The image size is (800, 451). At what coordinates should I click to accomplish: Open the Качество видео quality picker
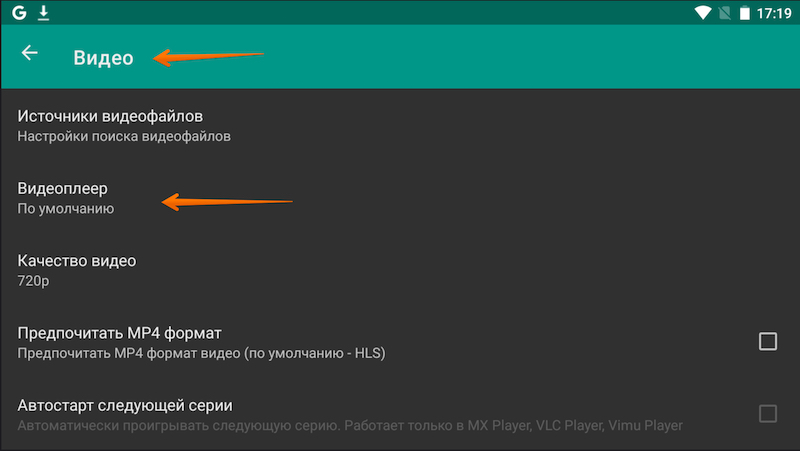click(77, 261)
